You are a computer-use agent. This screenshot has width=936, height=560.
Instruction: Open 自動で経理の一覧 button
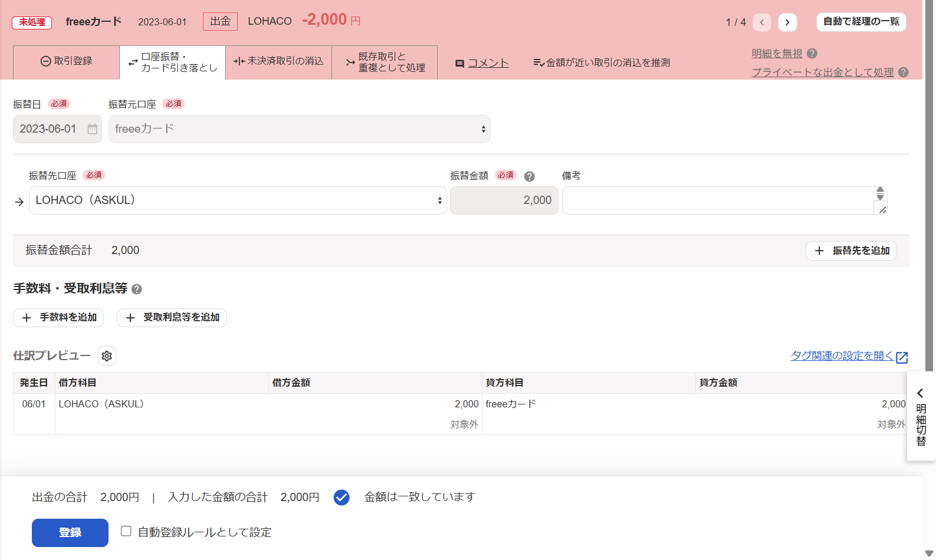tap(861, 22)
